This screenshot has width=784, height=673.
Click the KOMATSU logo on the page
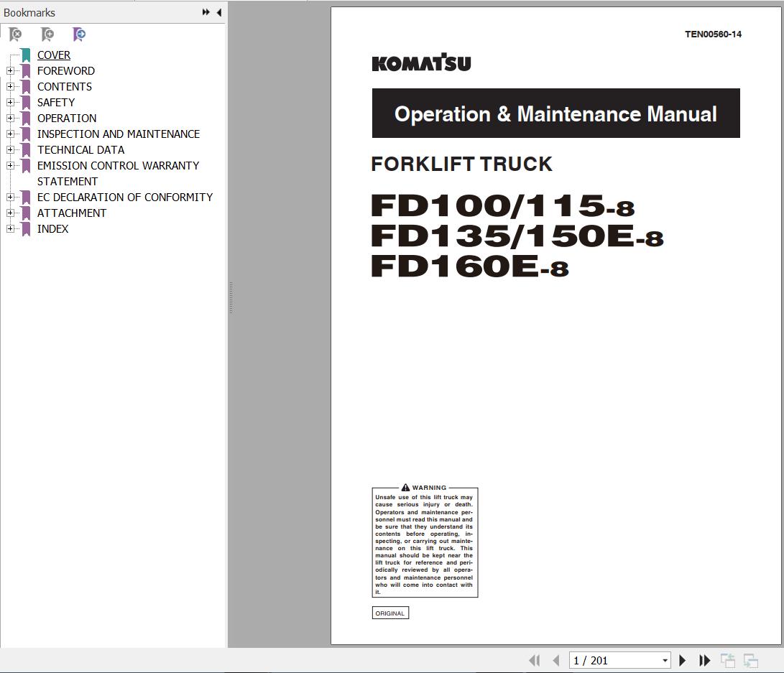(x=421, y=62)
